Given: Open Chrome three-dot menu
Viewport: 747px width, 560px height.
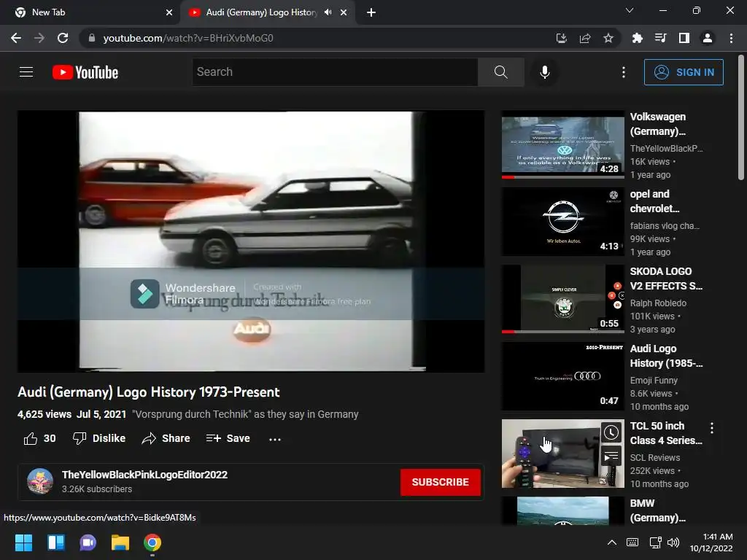Looking at the screenshot, I should tap(731, 38).
